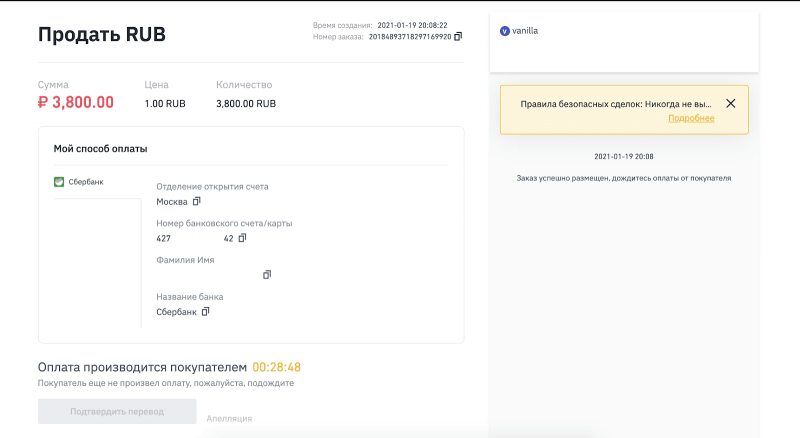
Task: Open the Подробнее link
Action: pyautogui.click(x=691, y=118)
